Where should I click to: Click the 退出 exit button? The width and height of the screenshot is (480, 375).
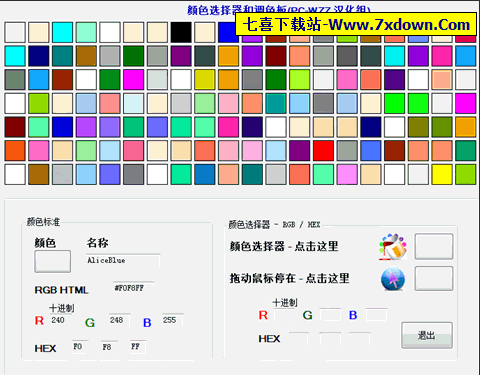click(427, 335)
